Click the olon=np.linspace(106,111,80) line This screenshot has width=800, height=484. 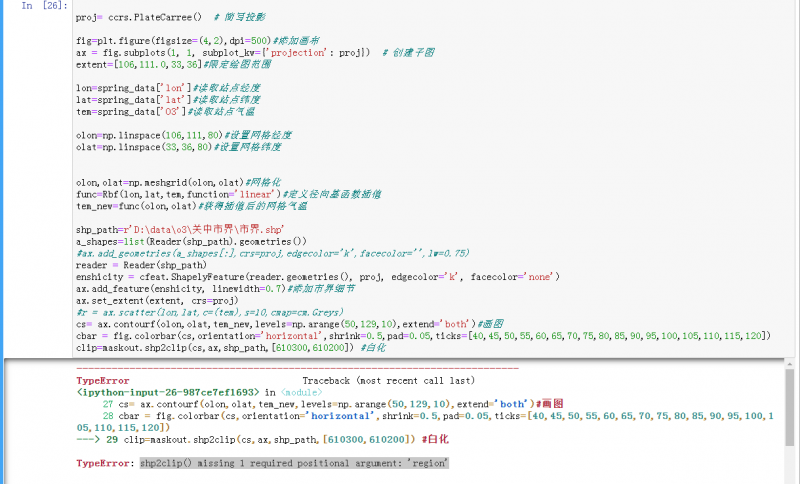pos(150,134)
